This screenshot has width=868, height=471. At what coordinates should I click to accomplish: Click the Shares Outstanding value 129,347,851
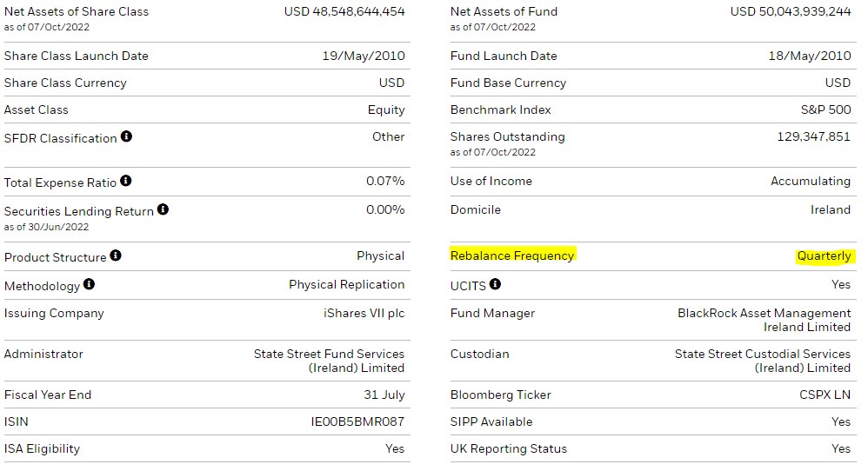coord(813,136)
